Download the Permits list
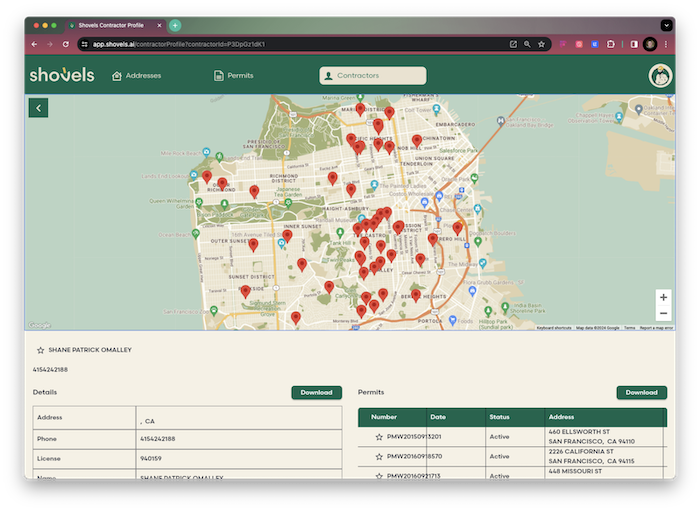 click(x=642, y=393)
